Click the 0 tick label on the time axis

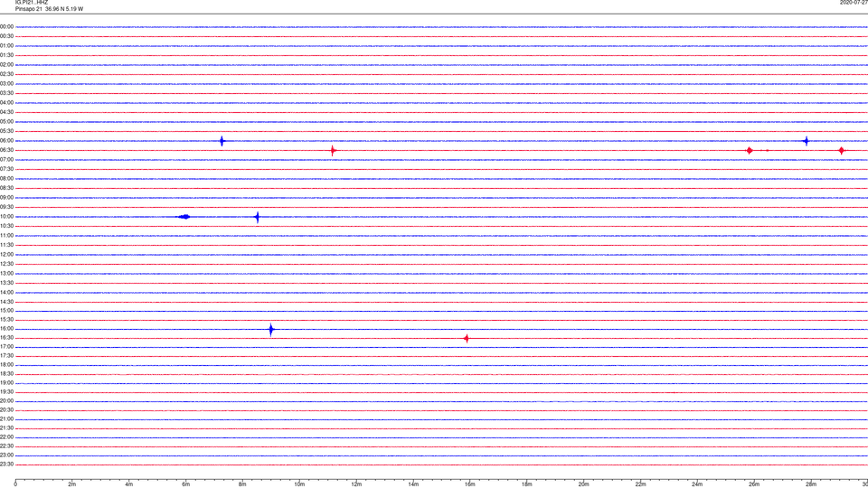[15, 484]
